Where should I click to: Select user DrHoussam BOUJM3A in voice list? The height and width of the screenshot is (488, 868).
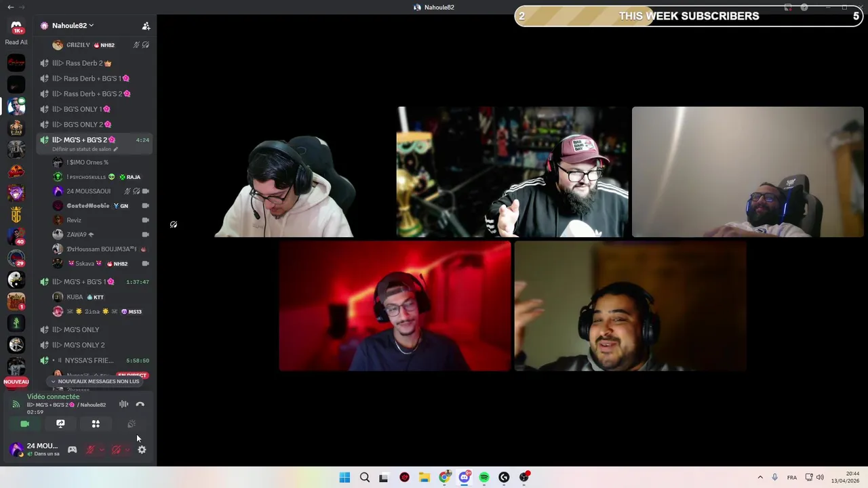click(x=100, y=249)
